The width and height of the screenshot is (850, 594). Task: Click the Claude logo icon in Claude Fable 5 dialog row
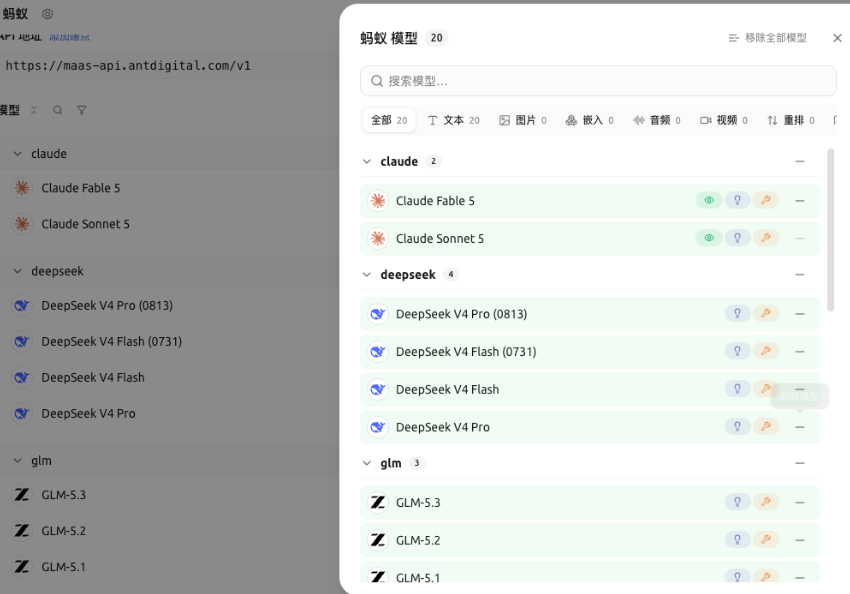[378, 201]
